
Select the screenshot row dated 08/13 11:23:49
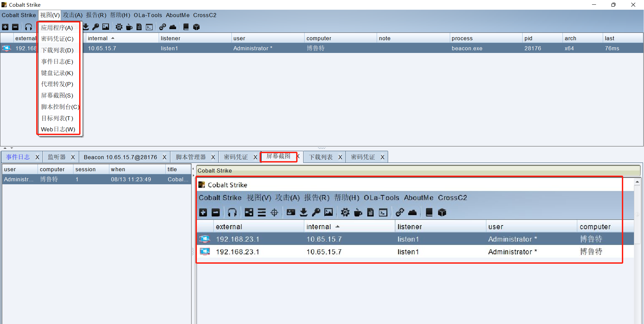[97, 179]
